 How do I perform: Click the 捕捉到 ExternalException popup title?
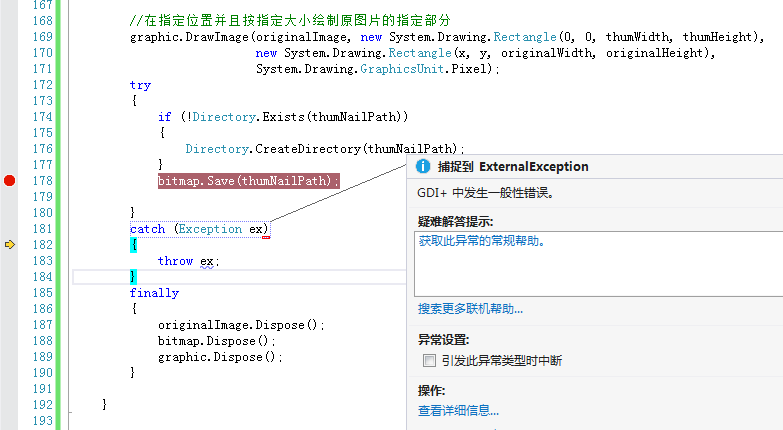pyautogui.click(x=513, y=166)
